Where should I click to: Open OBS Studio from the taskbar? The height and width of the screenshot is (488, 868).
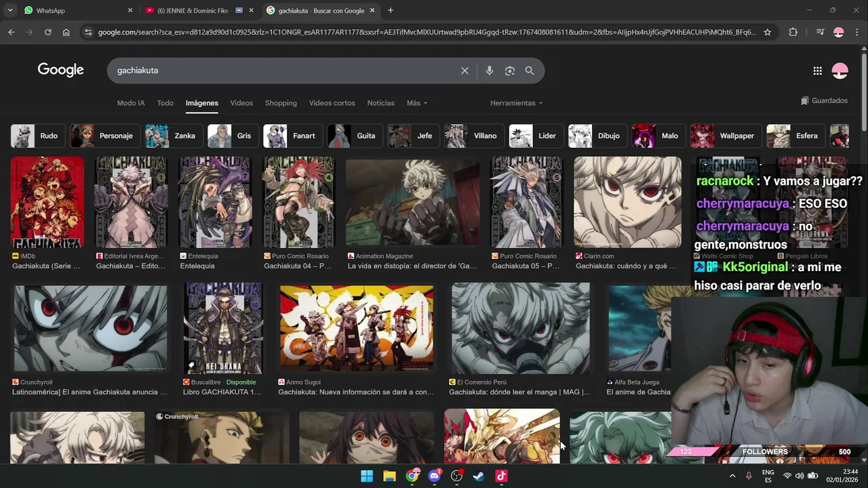point(456,476)
